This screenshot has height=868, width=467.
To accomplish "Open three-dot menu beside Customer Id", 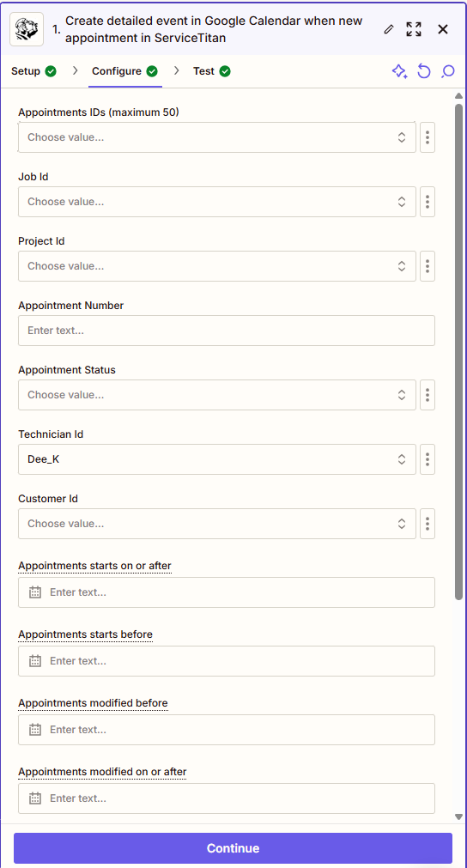I will (x=428, y=524).
